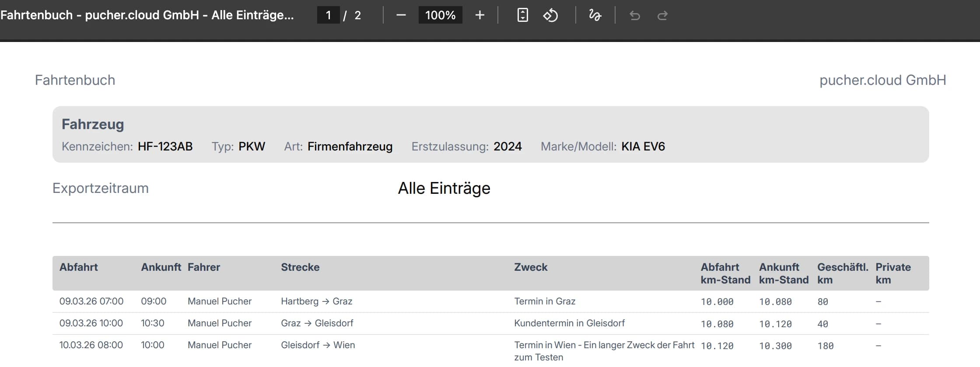980x367 pixels.
Task: Activate the draw annotation tool
Action: pyautogui.click(x=595, y=15)
